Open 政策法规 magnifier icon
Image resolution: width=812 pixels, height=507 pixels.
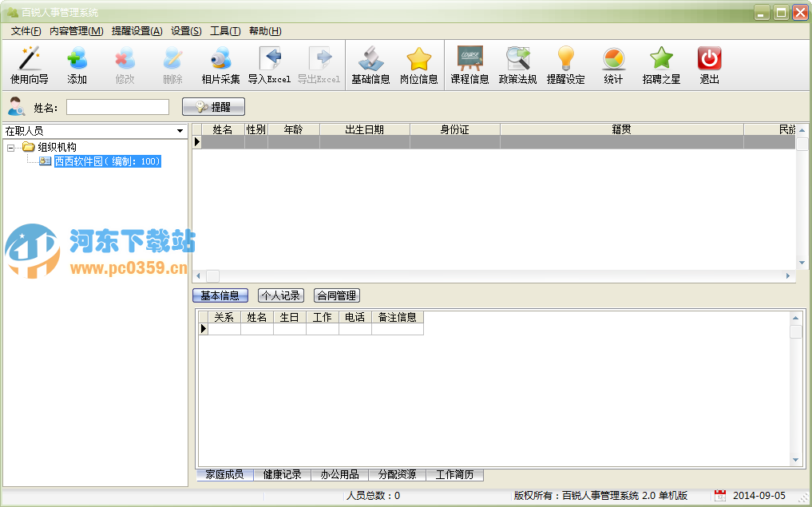(518, 58)
